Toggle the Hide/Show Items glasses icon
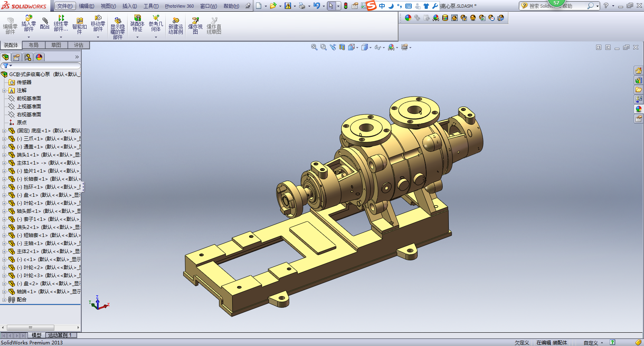 point(378,47)
